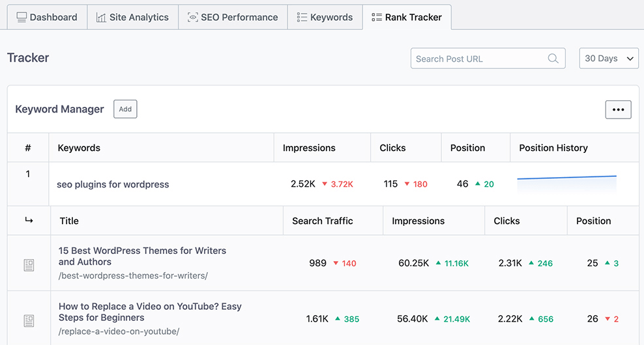The width and height of the screenshot is (644, 345).
Task: Click the 1.61K search traffic value
Action: [x=317, y=319]
